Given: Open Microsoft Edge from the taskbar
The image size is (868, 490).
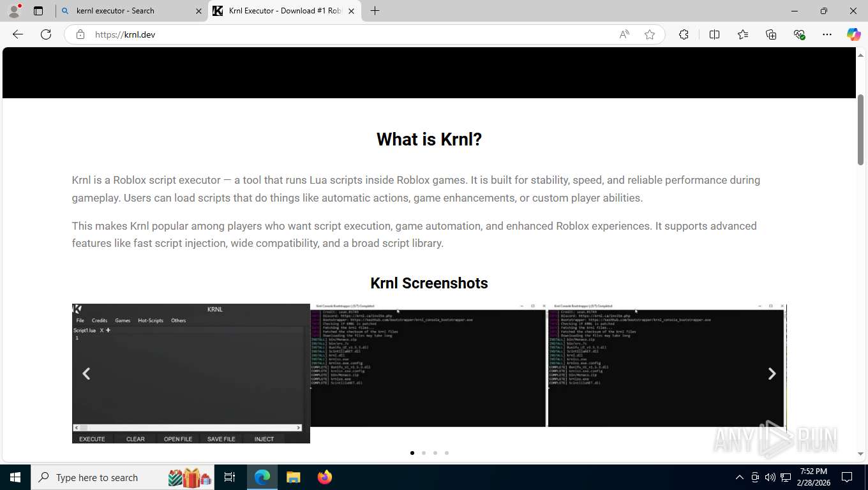Looking at the screenshot, I should [262, 477].
